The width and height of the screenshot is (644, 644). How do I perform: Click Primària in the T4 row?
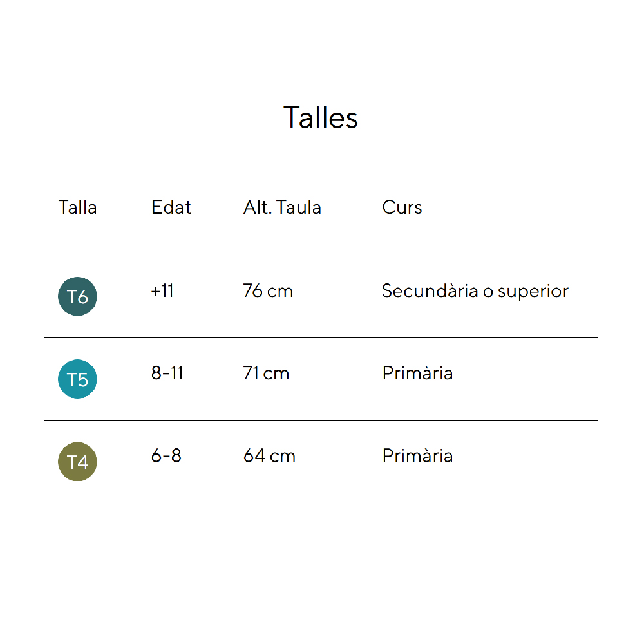pos(417,456)
